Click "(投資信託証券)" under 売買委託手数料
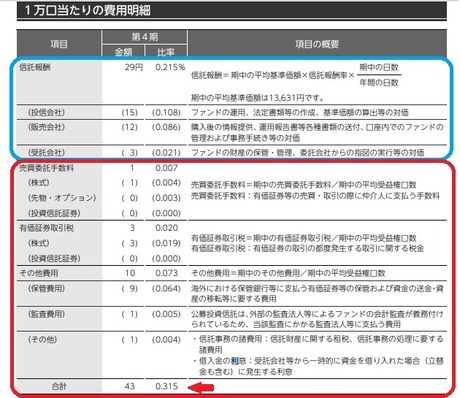The width and height of the screenshot is (460, 398). pos(54,213)
